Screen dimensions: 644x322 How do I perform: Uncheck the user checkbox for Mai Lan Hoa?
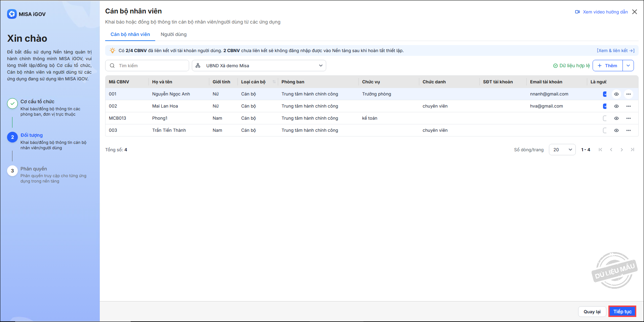pyautogui.click(x=605, y=106)
